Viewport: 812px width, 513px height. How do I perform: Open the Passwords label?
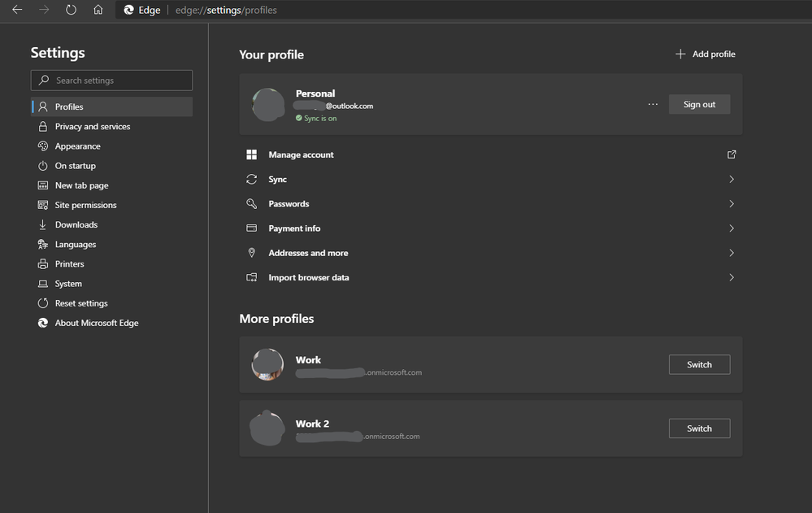tap(289, 203)
